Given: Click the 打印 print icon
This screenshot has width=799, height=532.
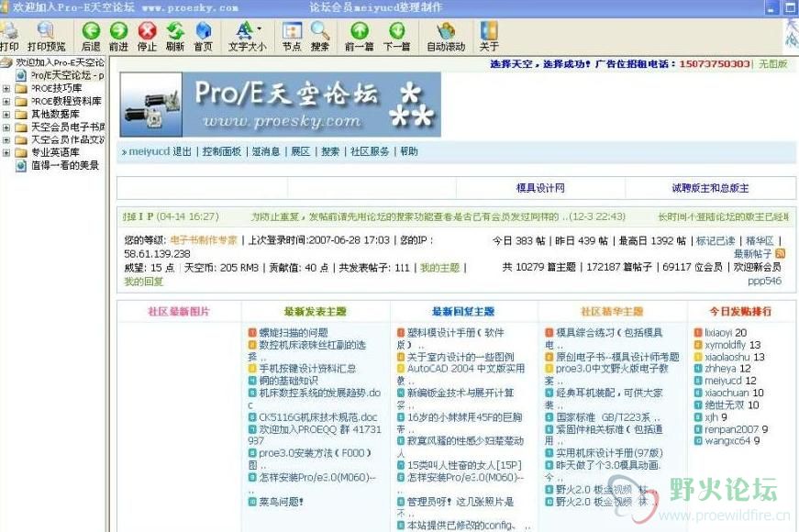Looking at the screenshot, I should 8,31.
